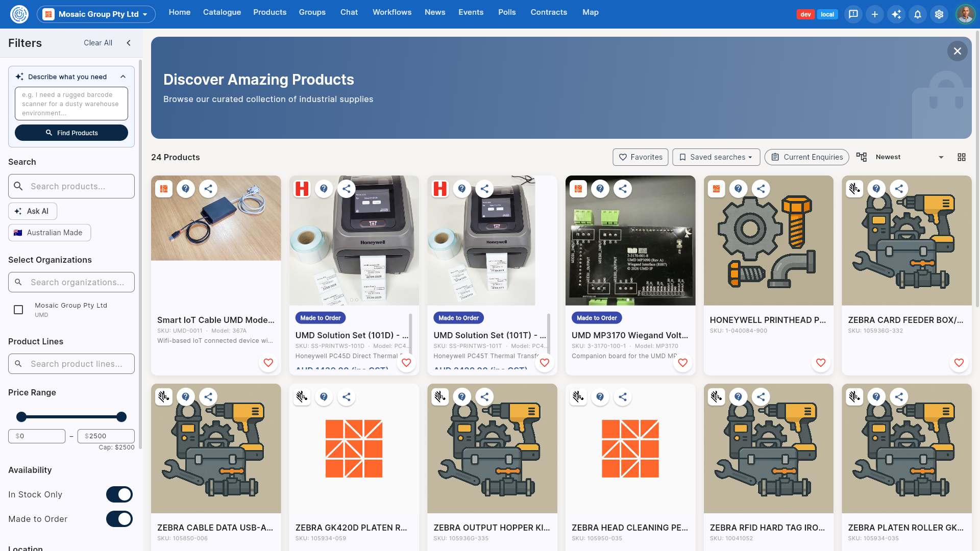Favorite the ZEBRA CARD FEEDER BOX product

(x=959, y=363)
